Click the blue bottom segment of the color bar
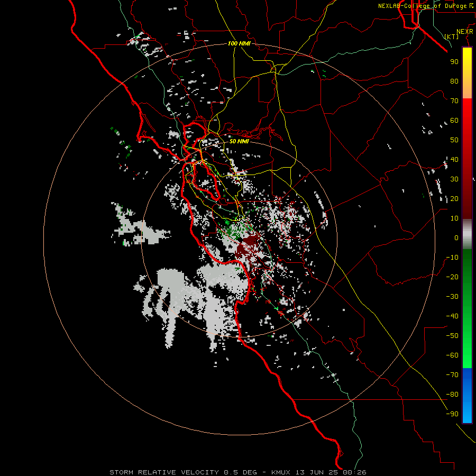 467,396
